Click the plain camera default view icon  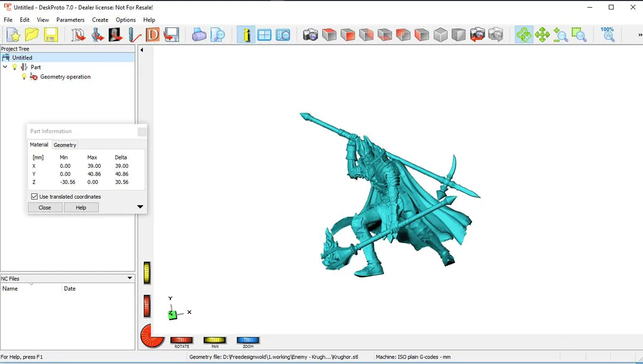click(x=310, y=35)
